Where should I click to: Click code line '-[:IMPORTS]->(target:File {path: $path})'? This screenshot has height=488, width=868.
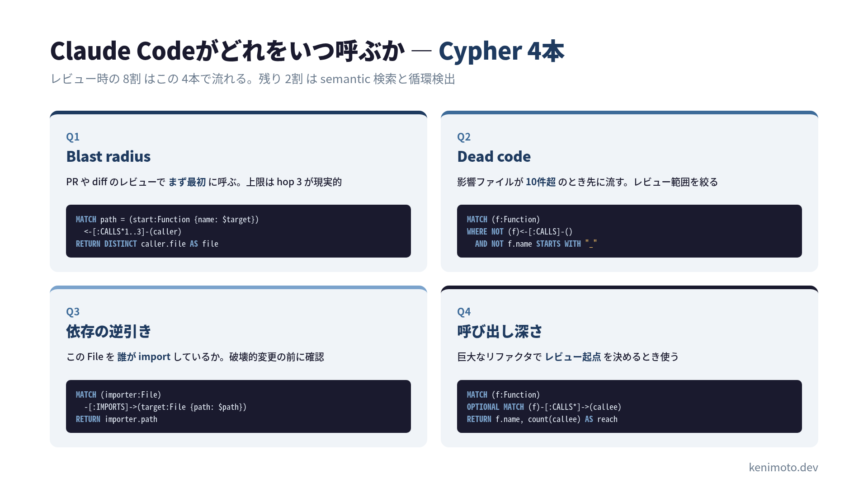tap(165, 407)
